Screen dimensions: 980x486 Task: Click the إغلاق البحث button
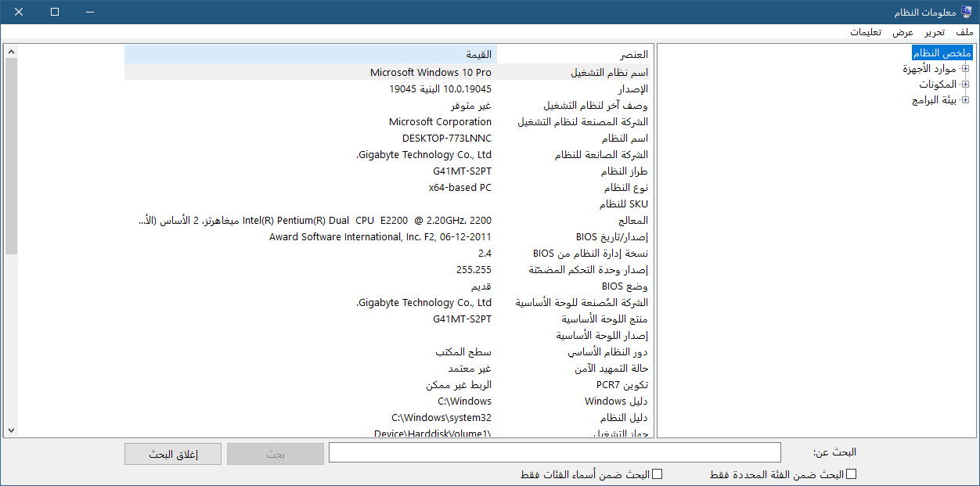coord(173,454)
